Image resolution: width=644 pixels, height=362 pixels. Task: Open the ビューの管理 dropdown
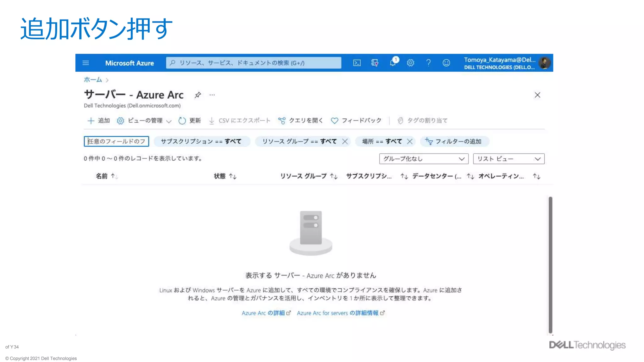144,121
